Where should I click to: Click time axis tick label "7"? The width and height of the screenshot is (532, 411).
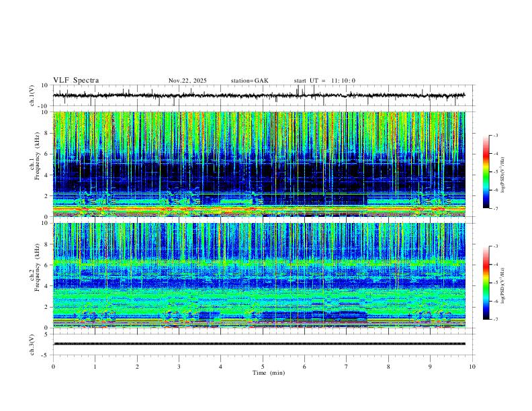(x=347, y=367)
